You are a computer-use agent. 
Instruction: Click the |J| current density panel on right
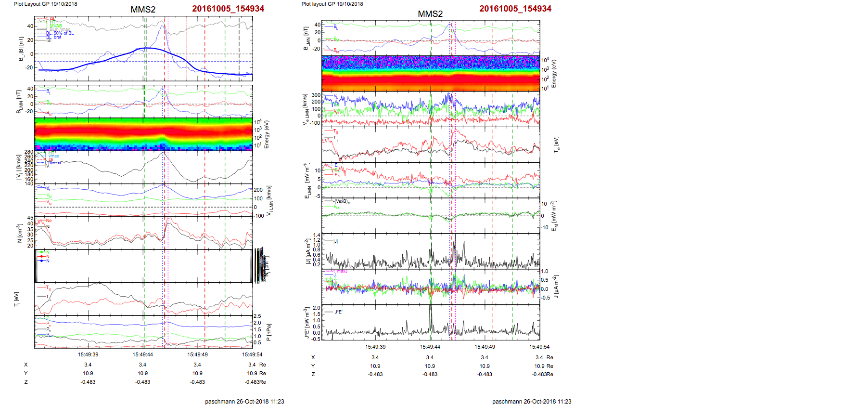click(x=431, y=251)
